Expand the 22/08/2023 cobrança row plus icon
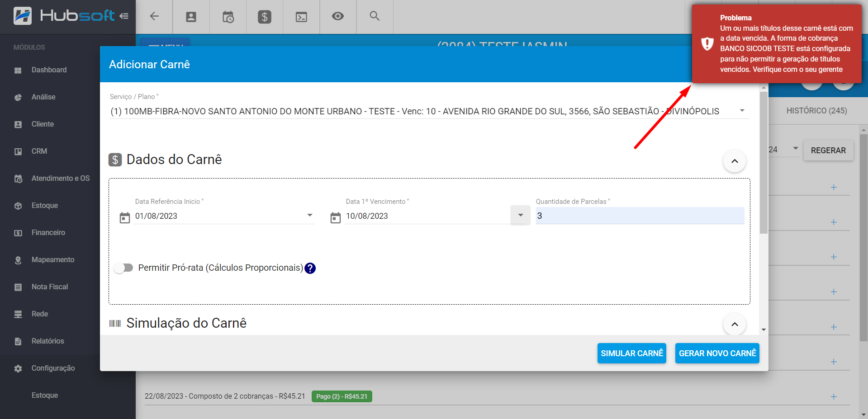The width and height of the screenshot is (868, 419). click(834, 396)
